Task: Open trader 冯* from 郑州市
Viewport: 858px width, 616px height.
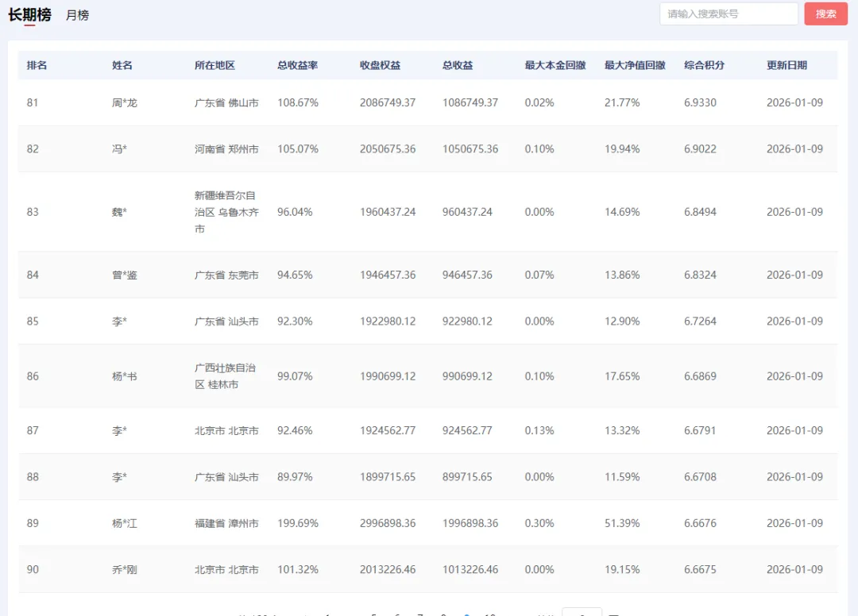Action: pyautogui.click(x=119, y=148)
